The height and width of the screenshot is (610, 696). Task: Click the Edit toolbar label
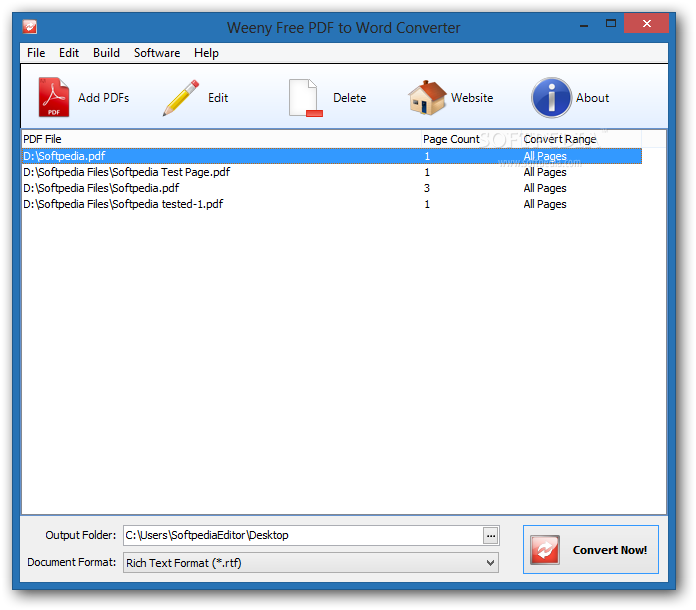218,98
